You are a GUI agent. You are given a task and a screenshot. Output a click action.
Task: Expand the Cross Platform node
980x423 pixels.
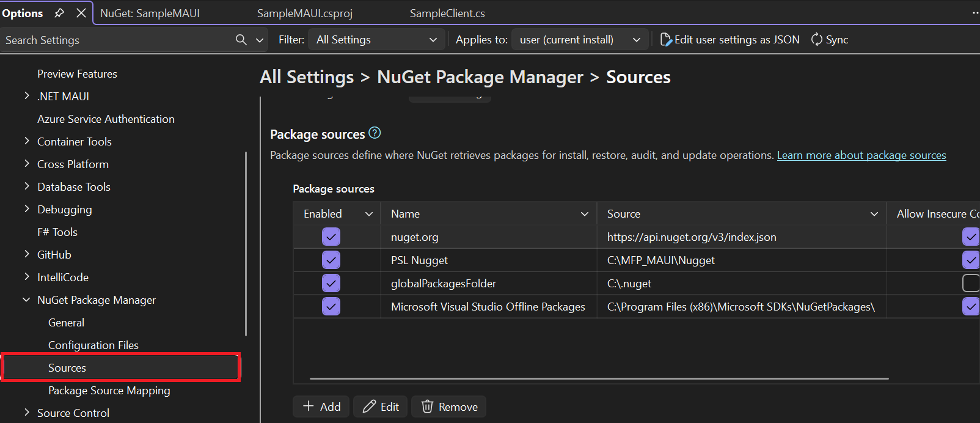26,164
